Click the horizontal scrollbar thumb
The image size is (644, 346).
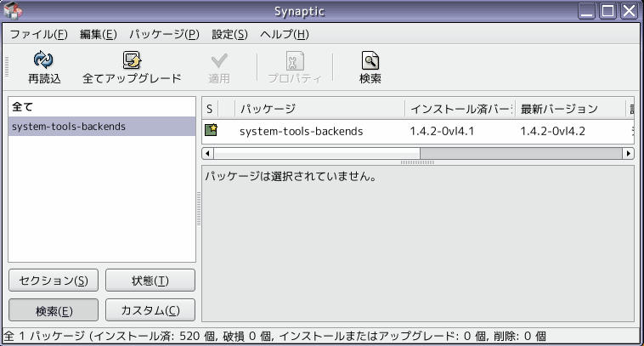point(317,153)
